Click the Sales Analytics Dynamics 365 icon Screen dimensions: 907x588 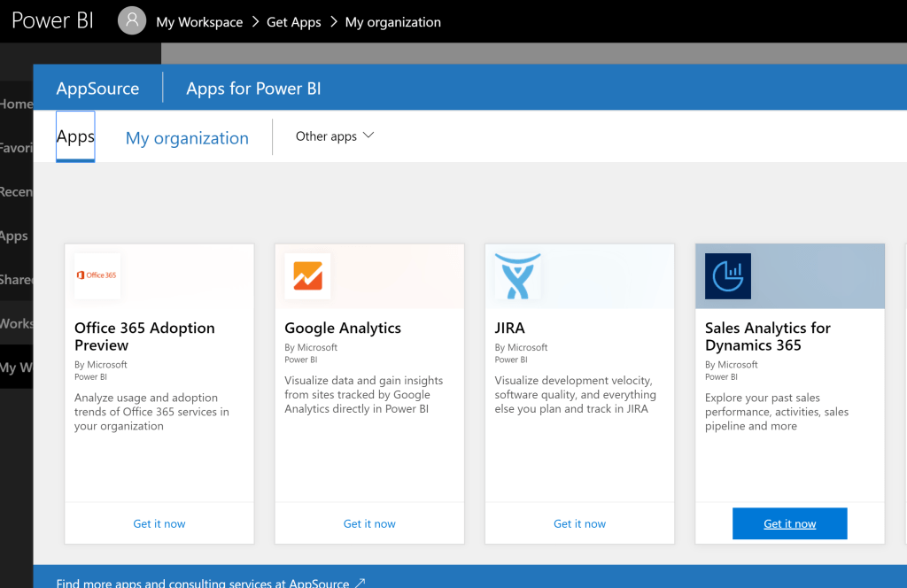(727, 275)
